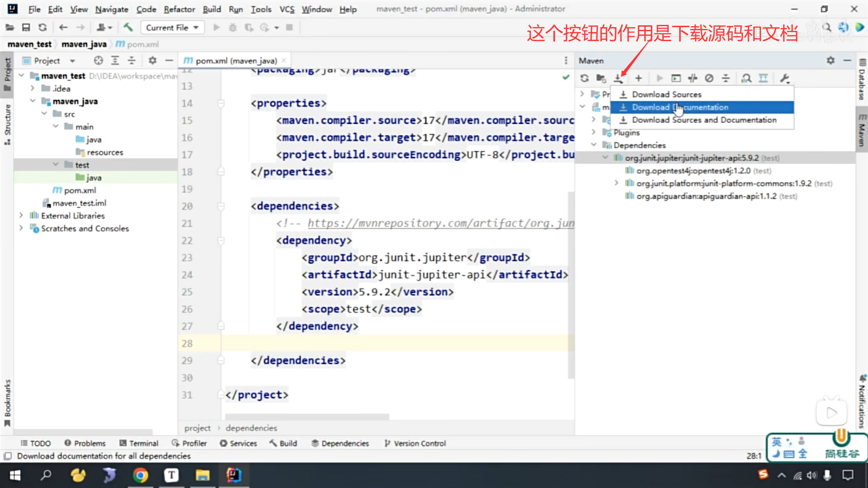The image size is (868, 488).
Task: Click the editor vertical scrollbar
Action: coord(571,285)
